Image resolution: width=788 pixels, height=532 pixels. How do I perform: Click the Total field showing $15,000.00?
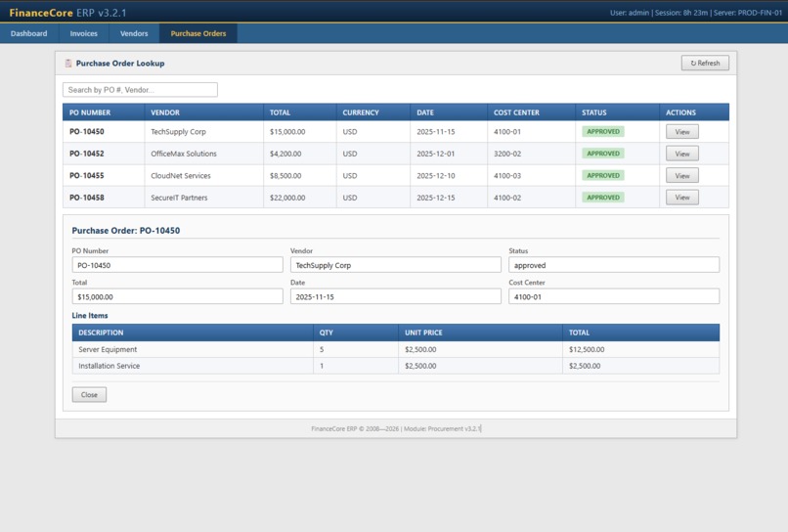point(177,296)
